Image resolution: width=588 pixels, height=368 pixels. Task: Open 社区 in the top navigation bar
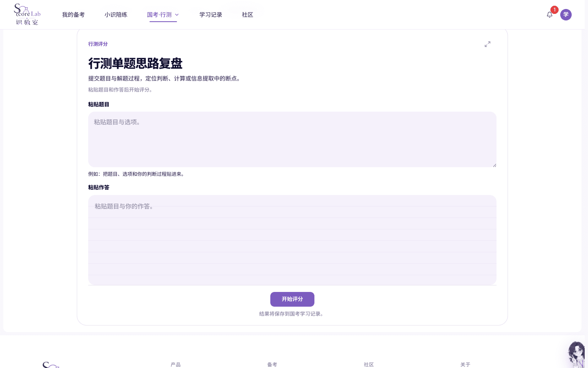click(247, 15)
